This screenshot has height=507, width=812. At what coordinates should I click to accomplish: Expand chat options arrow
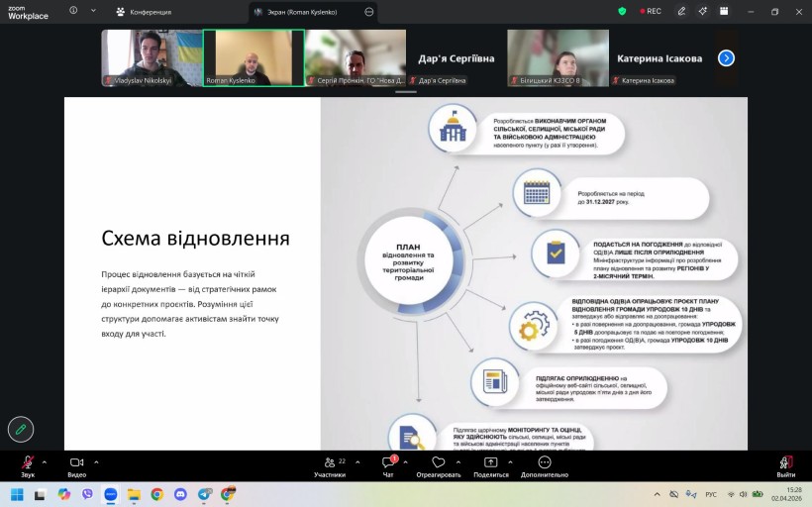(x=405, y=462)
